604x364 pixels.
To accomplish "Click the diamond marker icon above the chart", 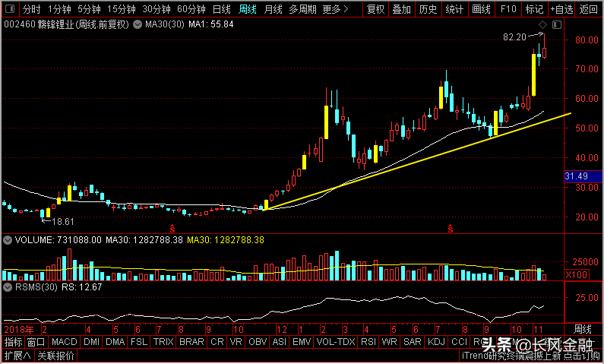I will [542, 25].
